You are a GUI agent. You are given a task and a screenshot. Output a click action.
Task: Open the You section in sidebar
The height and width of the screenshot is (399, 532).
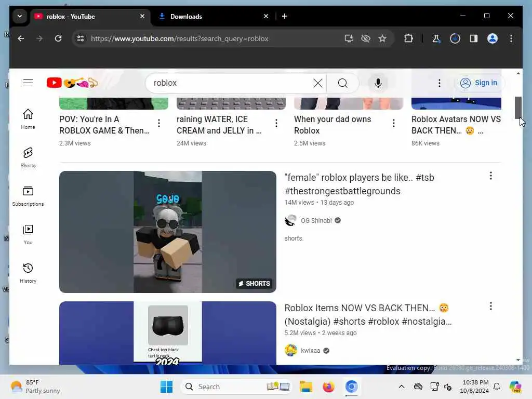coord(28,234)
